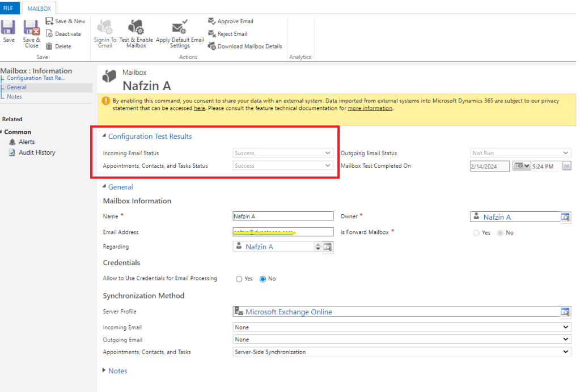Click the Test & Enable Mailbox icon
The height and width of the screenshot is (392, 580).
click(136, 27)
